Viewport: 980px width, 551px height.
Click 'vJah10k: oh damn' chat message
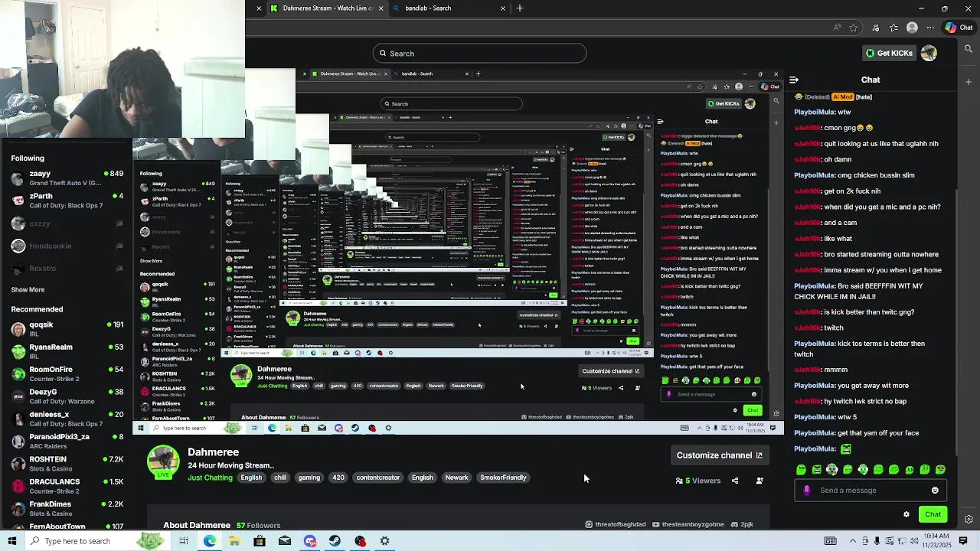click(x=823, y=159)
